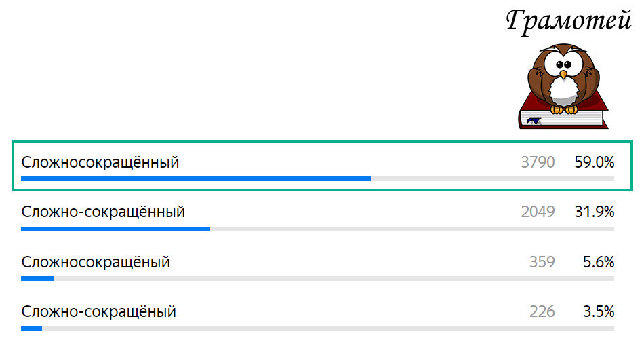
Task: Click the 31.9% progress bar
Action: tap(317, 229)
